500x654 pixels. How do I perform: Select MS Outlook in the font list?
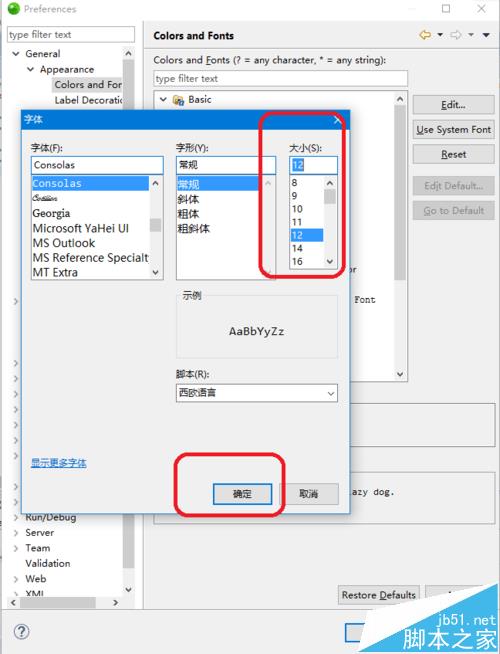pos(90,243)
